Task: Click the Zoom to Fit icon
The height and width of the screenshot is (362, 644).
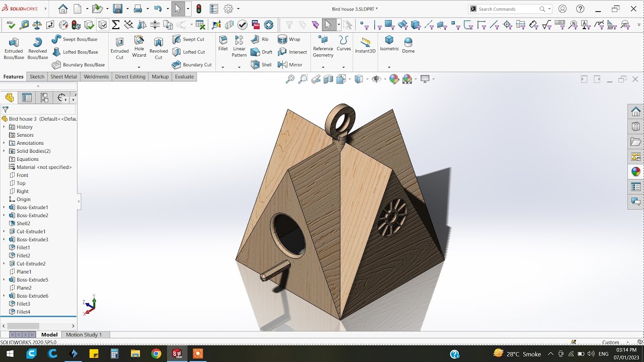Action: [290, 79]
